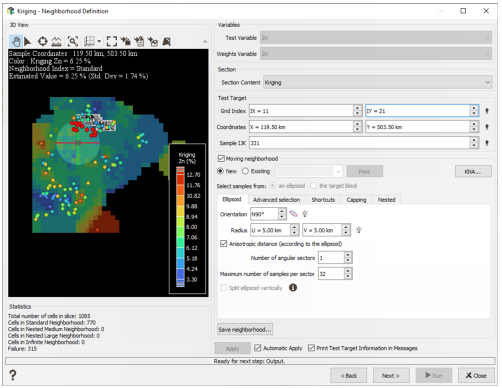Viewport: 502px width, 388px height.
Task: Click the ellipsoid center on the kriging map
Action: coord(78,143)
